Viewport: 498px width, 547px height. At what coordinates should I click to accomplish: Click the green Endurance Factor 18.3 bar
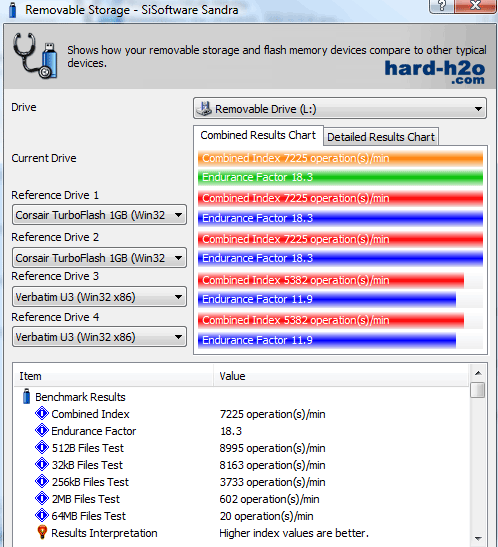click(340, 177)
